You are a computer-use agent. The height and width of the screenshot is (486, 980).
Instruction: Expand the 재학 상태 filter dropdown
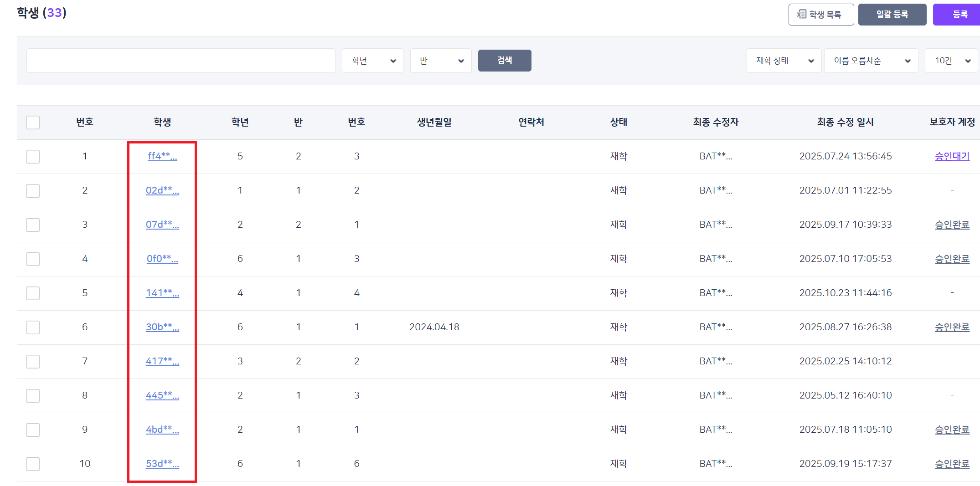coord(784,61)
